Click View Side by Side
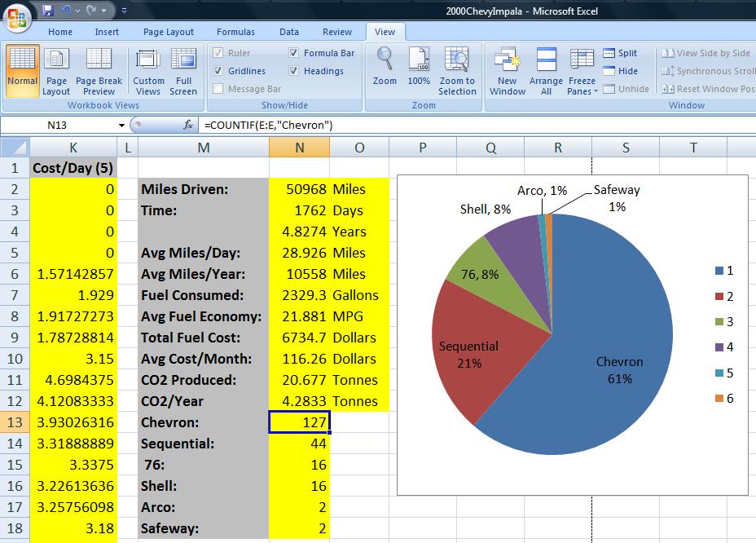756x543 pixels. [x=705, y=53]
